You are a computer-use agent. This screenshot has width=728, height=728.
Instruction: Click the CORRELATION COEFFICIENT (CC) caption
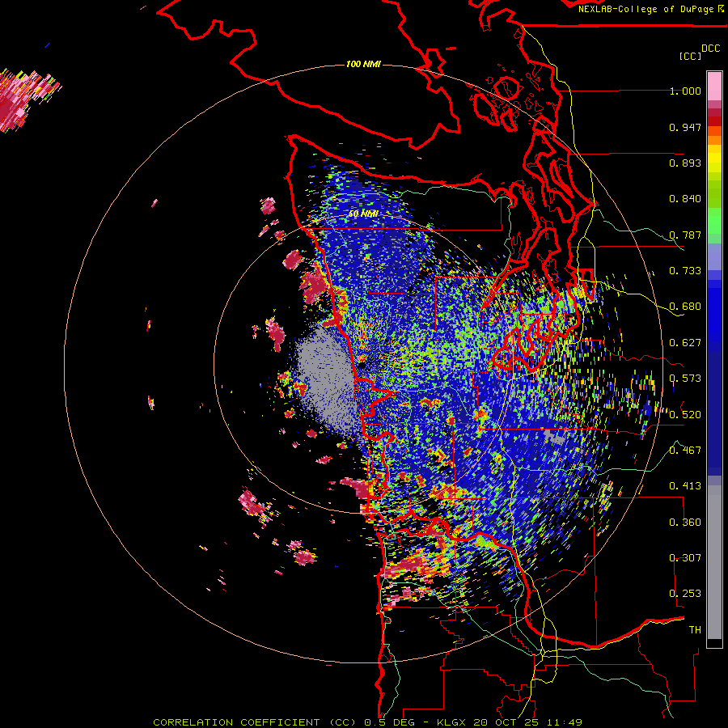[255, 722]
